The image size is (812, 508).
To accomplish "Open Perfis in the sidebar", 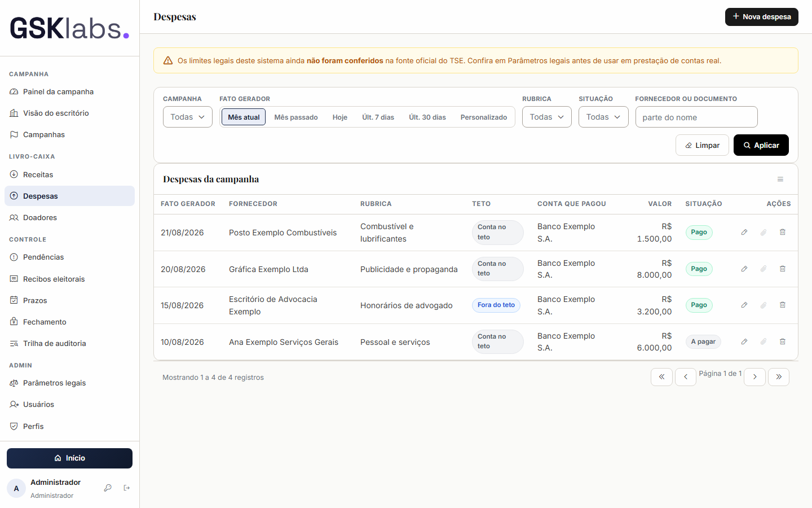I will [x=69, y=426].
